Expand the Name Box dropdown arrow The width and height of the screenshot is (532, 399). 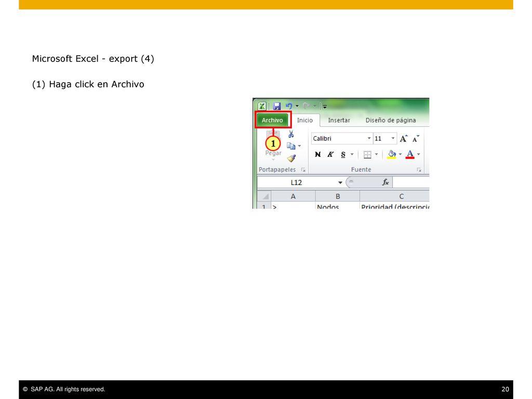[x=340, y=182]
